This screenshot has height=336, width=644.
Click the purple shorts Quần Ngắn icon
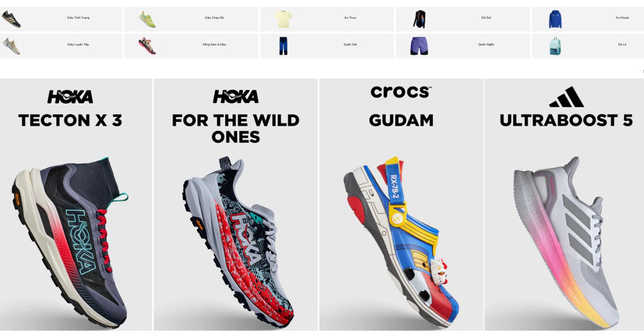(x=419, y=46)
